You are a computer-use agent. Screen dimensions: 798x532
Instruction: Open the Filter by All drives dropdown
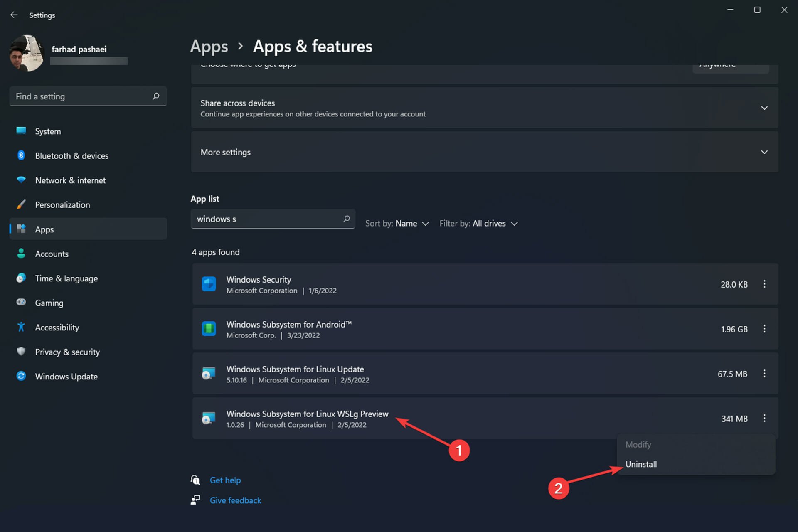479,224
